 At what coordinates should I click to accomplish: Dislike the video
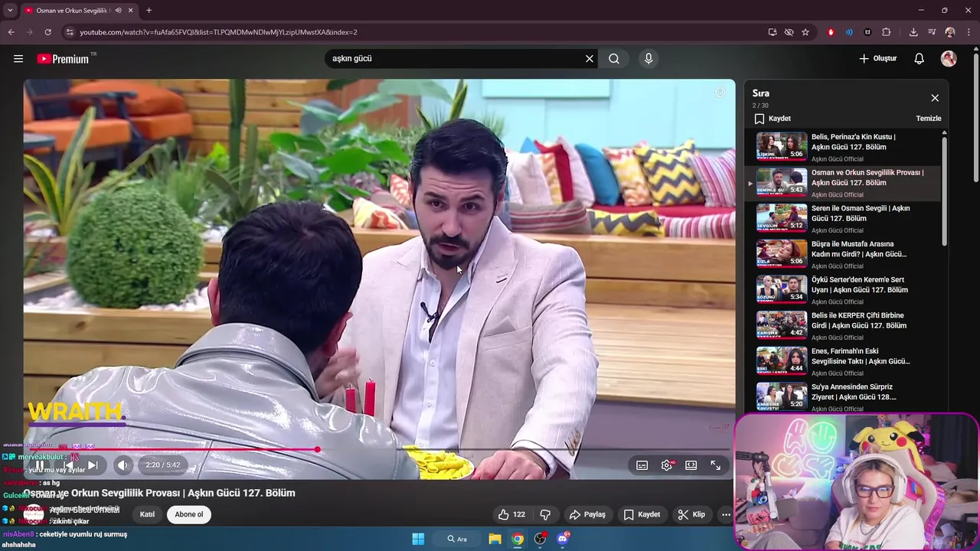click(x=545, y=514)
